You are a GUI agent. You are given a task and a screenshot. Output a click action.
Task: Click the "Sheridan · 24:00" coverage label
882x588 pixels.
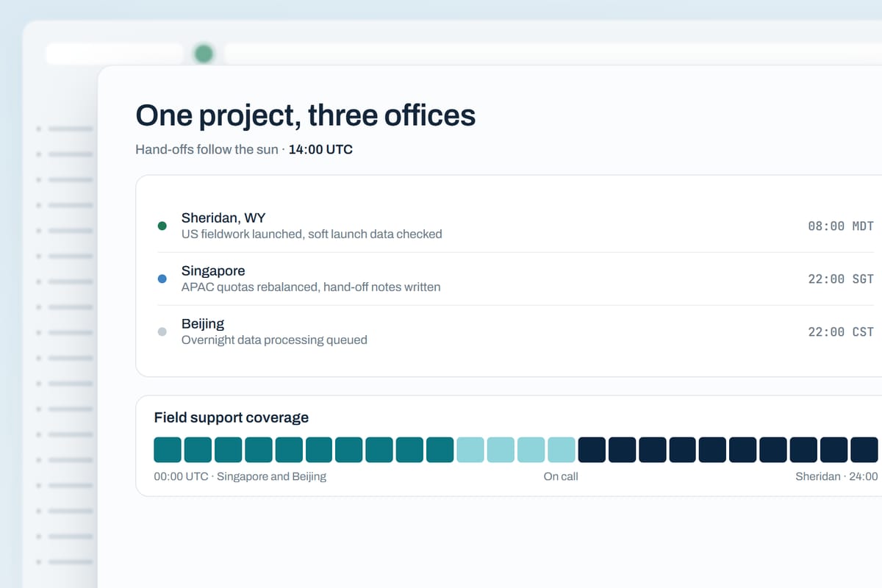point(836,476)
